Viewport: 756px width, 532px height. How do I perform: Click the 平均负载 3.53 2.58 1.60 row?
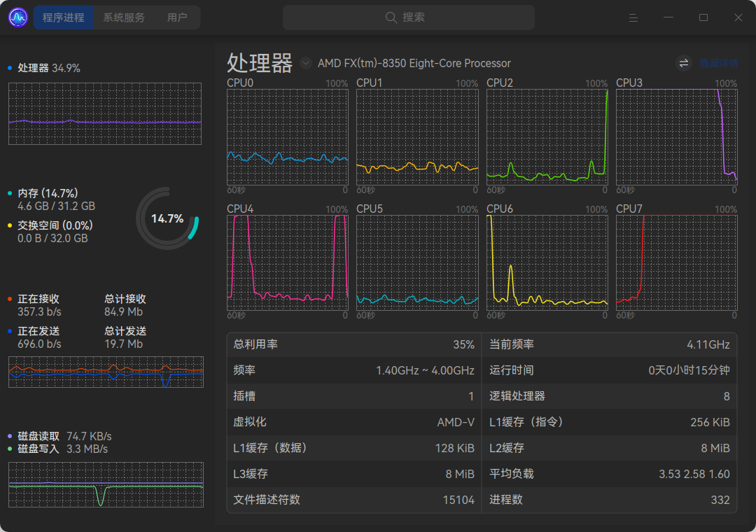(610, 474)
